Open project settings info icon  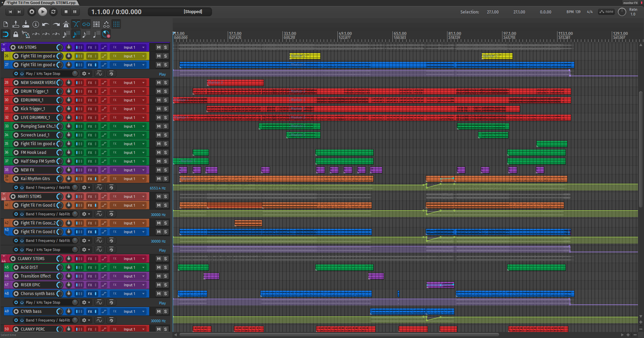pyautogui.click(x=35, y=24)
